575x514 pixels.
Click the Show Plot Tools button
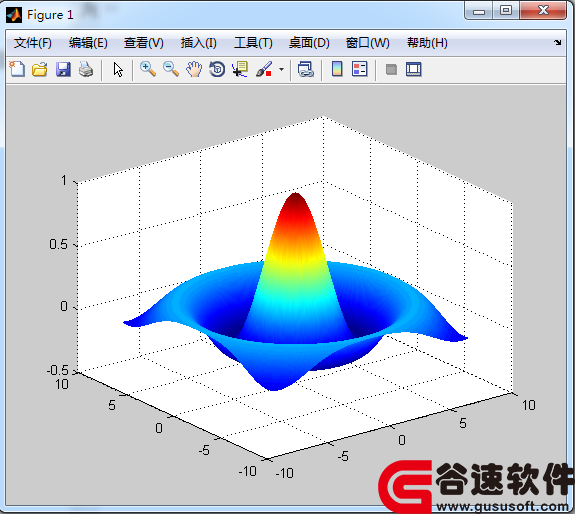point(414,69)
